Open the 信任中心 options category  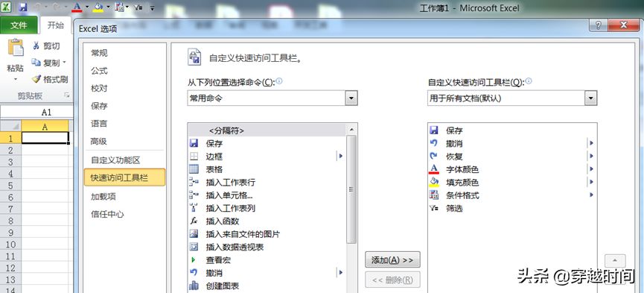click(x=107, y=214)
